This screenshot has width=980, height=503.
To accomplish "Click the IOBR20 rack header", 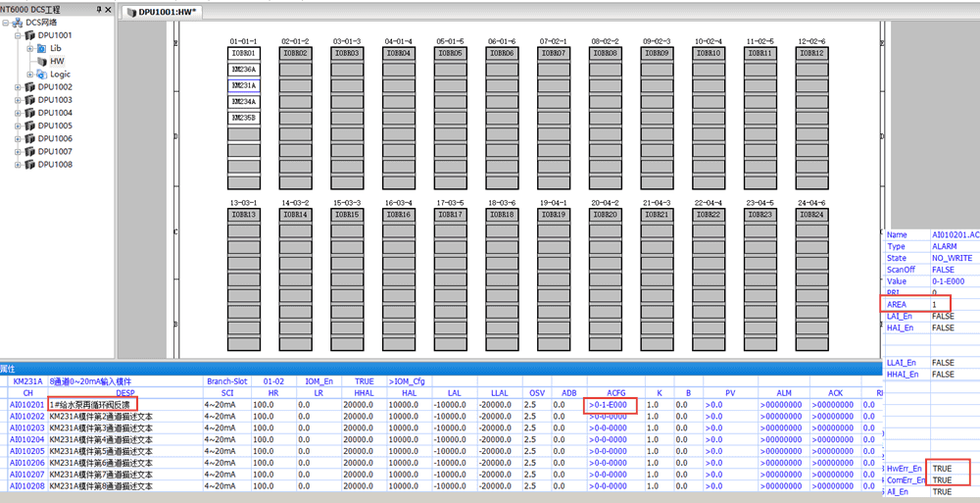I will (x=607, y=215).
